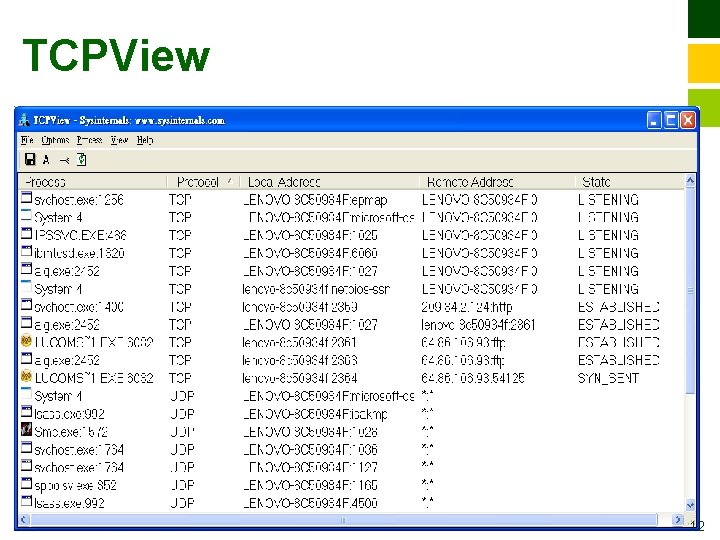Click the horizontal scrollbar thumb
The image size is (720, 540).
[x=343, y=520]
